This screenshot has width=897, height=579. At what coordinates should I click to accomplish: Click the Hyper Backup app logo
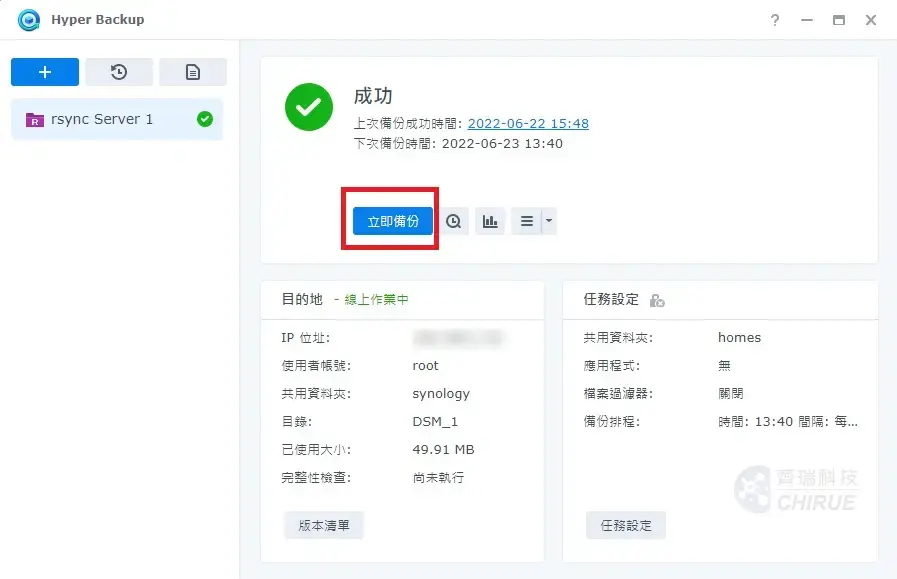(29, 20)
